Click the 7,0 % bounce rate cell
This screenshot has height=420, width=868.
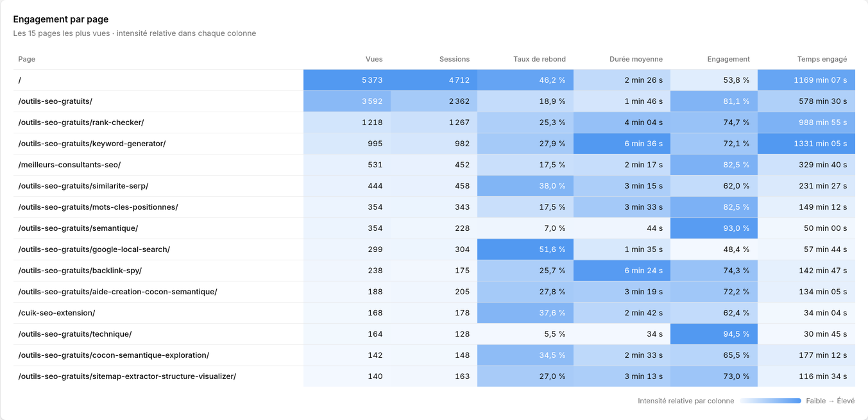[525, 228]
